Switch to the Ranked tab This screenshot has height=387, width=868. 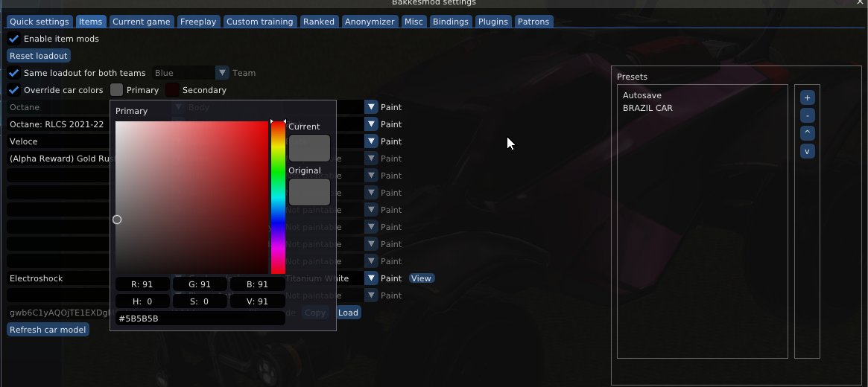point(319,22)
